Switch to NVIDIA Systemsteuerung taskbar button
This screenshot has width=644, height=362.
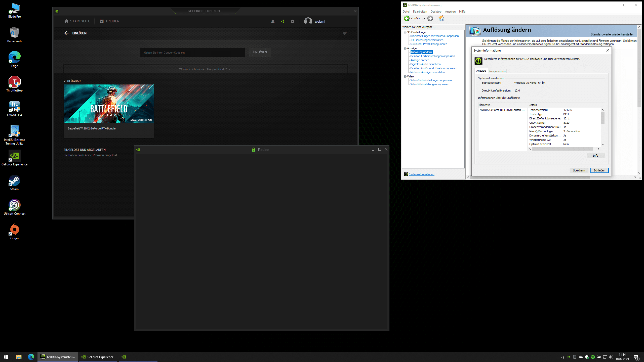[x=58, y=357]
